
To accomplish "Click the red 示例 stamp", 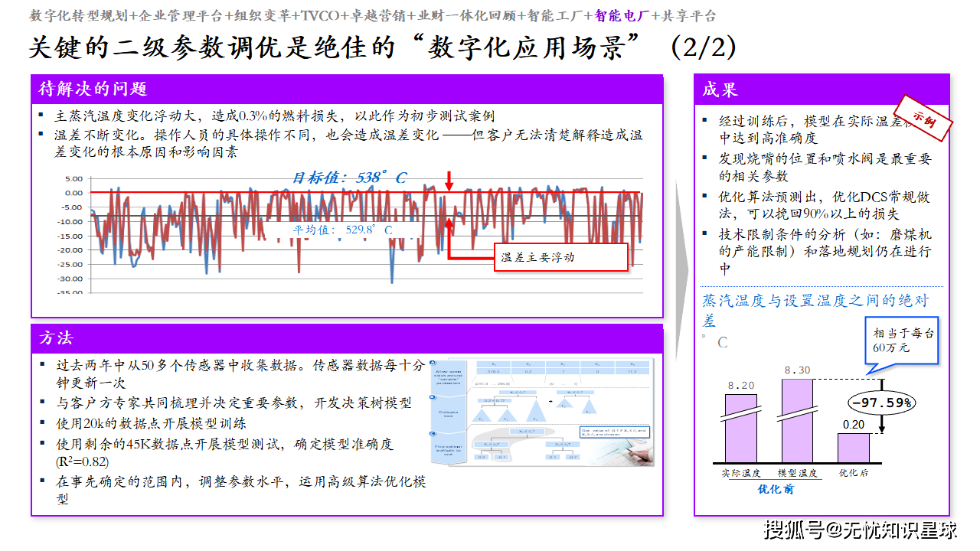I will [x=923, y=117].
